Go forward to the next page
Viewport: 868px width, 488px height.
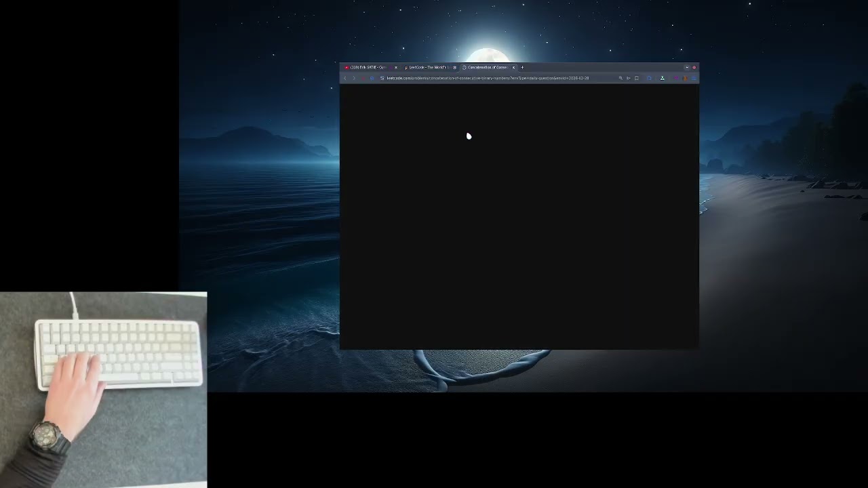pyautogui.click(x=354, y=78)
